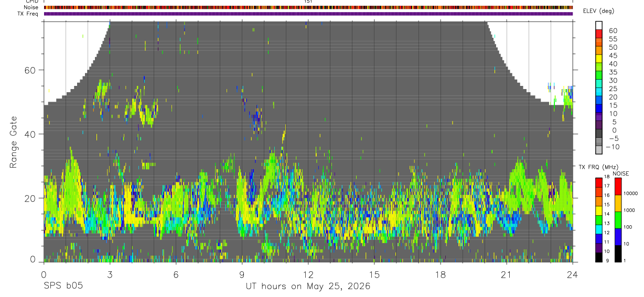Click the TX FRQ (MHz) legend title
Screen dimensions: 644x297
coord(597,167)
